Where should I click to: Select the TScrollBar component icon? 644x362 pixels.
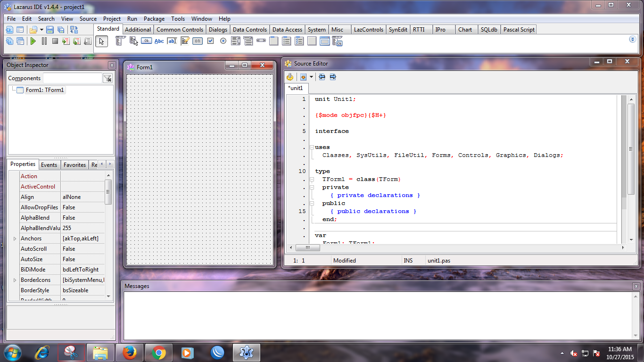click(x=261, y=41)
